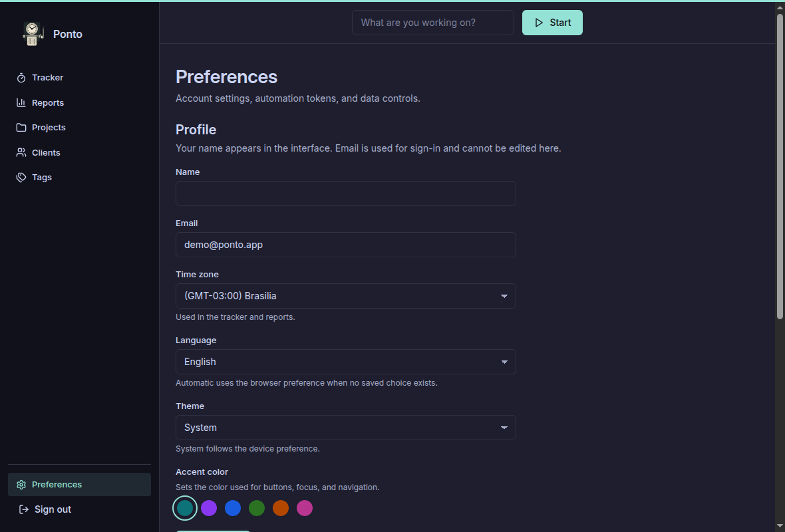Screen dimensions: 785x532
Task: Choose the green accent color
Action: pos(257,508)
